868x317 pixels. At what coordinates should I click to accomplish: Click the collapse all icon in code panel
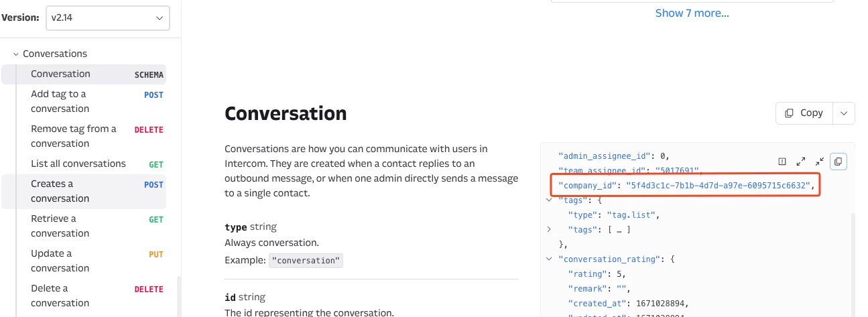(x=819, y=162)
